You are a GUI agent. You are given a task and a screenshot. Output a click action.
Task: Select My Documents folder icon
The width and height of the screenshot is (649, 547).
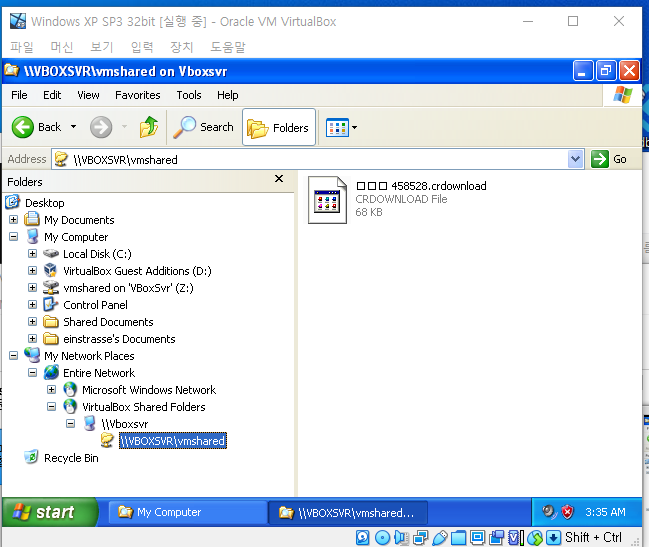32,219
